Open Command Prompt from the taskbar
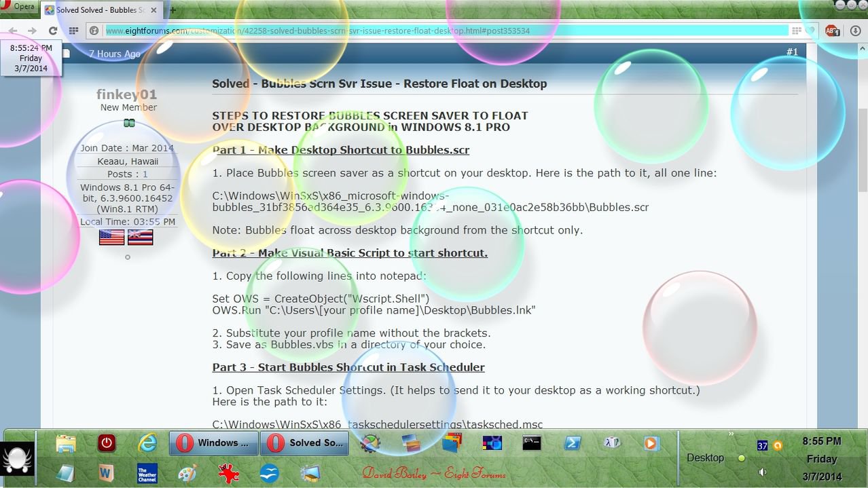868x488 pixels. click(531, 443)
